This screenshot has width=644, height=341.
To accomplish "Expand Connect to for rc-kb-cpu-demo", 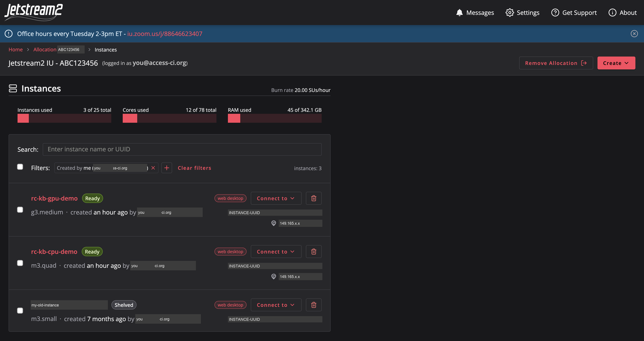I will click(276, 252).
